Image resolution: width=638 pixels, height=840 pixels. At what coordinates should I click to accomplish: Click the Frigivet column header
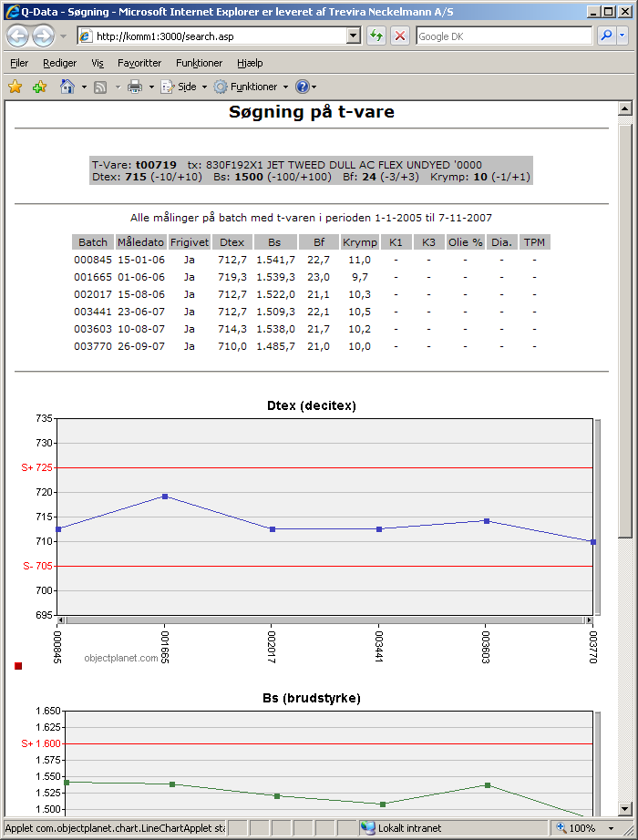190,242
